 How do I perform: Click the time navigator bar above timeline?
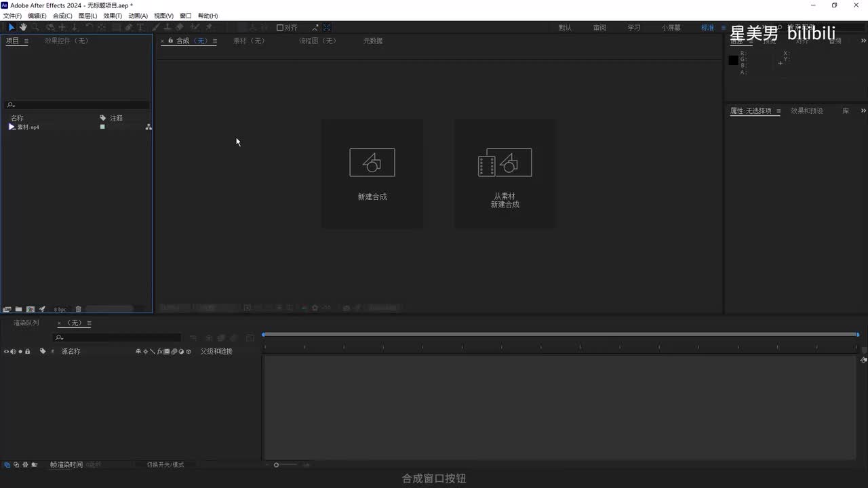(x=560, y=334)
